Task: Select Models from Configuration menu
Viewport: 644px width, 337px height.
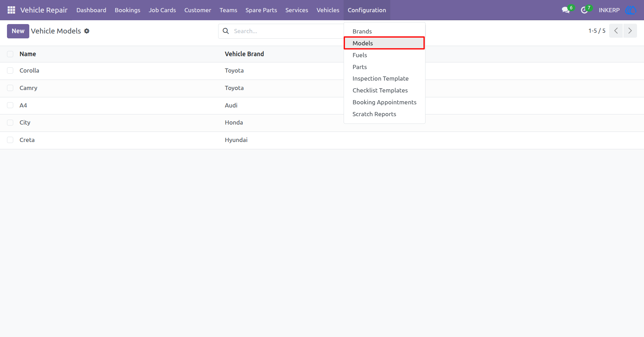Action: click(384, 43)
